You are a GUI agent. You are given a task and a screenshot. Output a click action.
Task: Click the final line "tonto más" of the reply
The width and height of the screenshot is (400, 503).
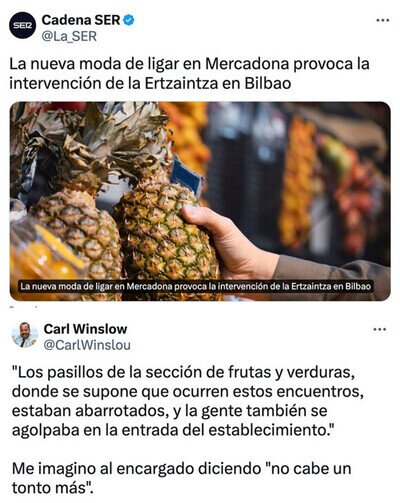(x=52, y=488)
